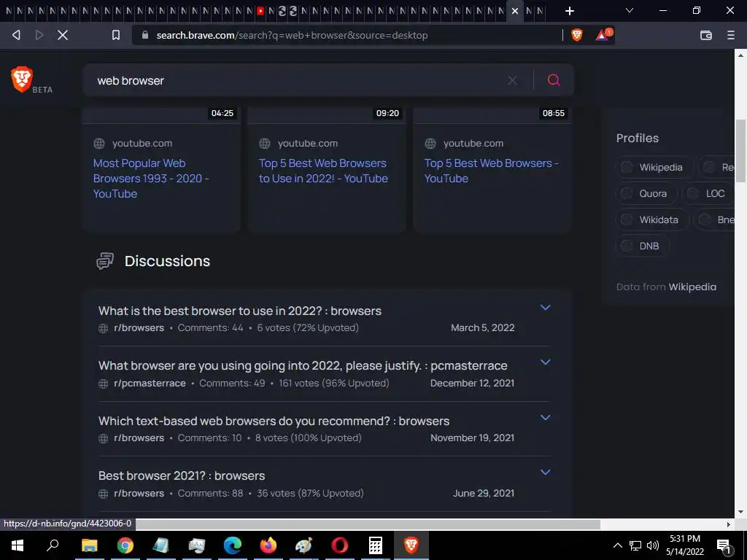Launch Opera from the taskbar
The width and height of the screenshot is (747, 560).
click(340, 545)
